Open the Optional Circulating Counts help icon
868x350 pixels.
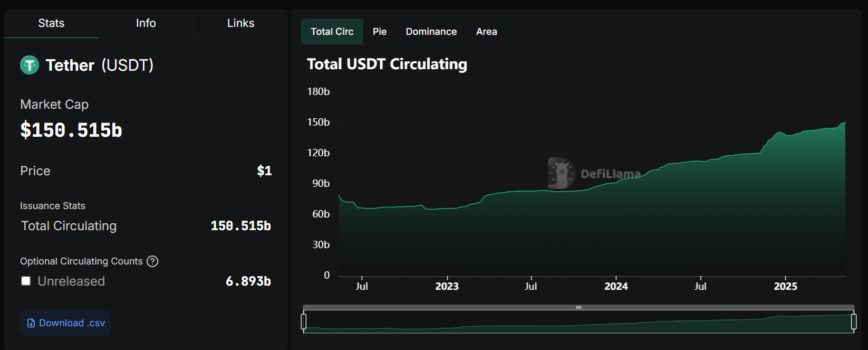pos(152,261)
